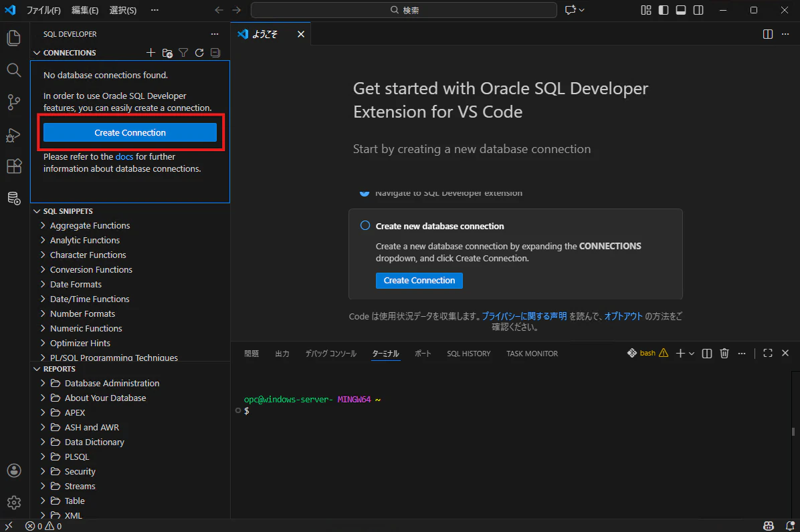This screenshot has width=800, height=532.
Task: Split the terminal pane
Action: point(706,353)
